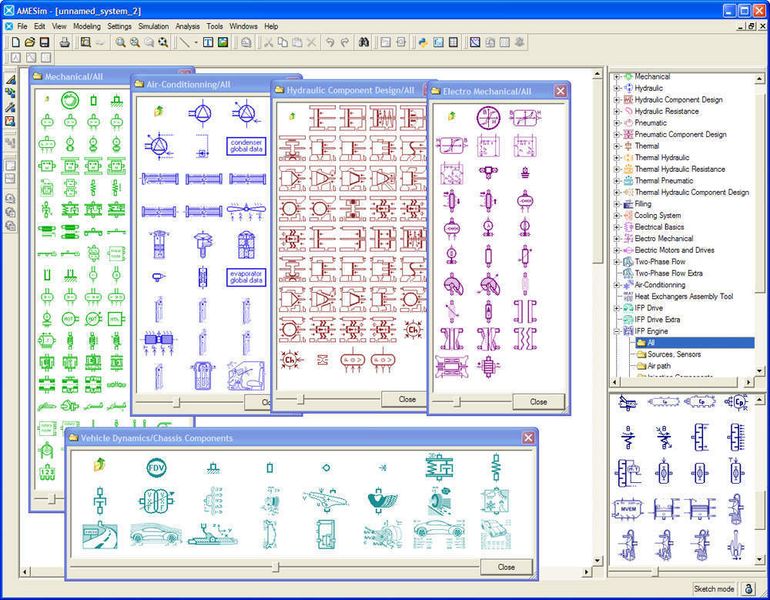Click the Sketch mode status button
770x600 pixels.
714,589
